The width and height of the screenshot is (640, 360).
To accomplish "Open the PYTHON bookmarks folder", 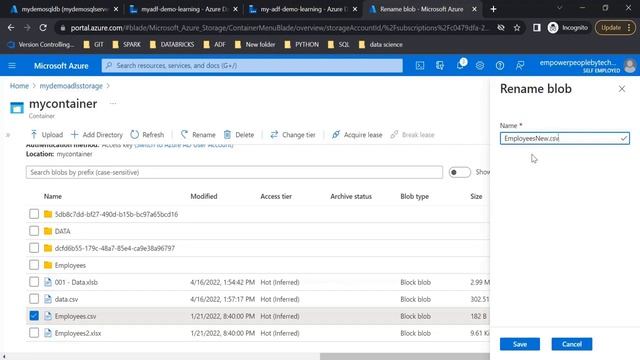I will pyautogui.click(x=302, y=44).
